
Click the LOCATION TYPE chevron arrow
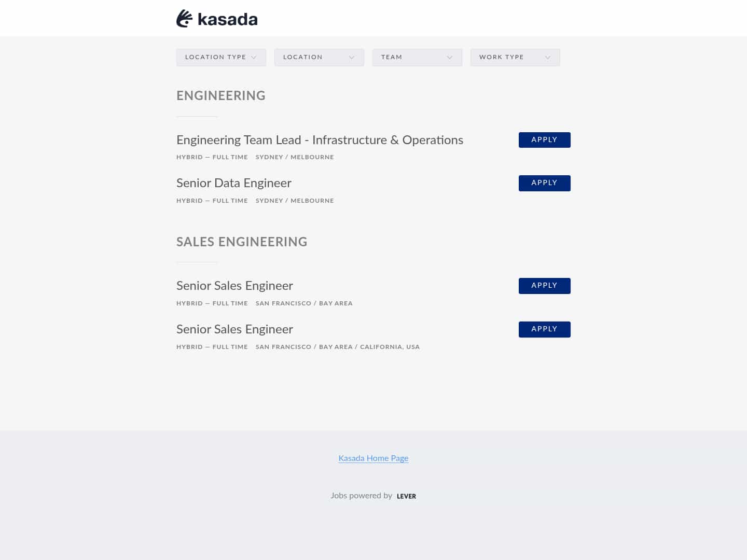(x=254, y=57)
